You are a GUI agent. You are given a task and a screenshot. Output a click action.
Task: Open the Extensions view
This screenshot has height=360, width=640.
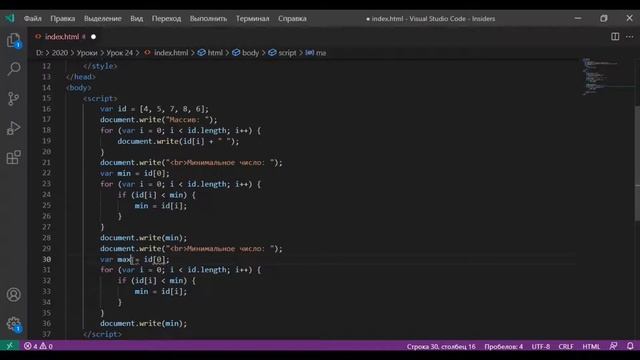point(13,157)
